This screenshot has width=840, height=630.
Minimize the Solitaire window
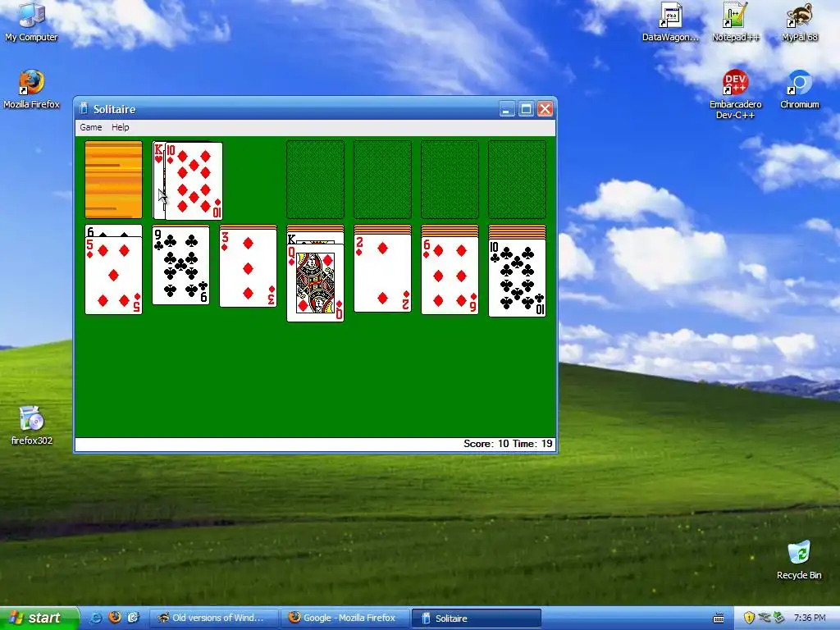click(507, 109)
